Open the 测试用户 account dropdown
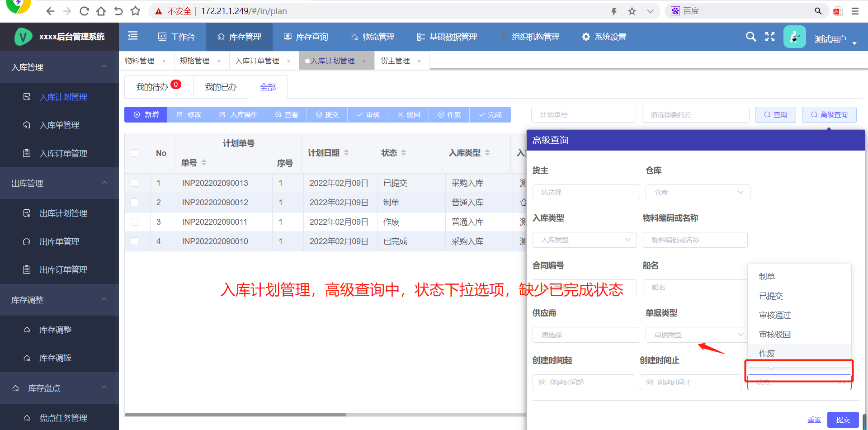Screen dimensions: 868x430 pyautogui.click(x=835, y=39)
